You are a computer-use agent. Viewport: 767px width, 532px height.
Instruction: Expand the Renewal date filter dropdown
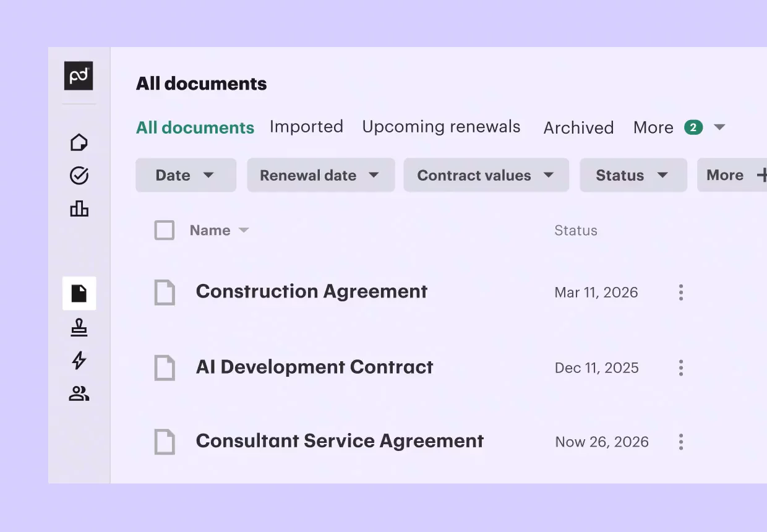click(x=321, y=175)
